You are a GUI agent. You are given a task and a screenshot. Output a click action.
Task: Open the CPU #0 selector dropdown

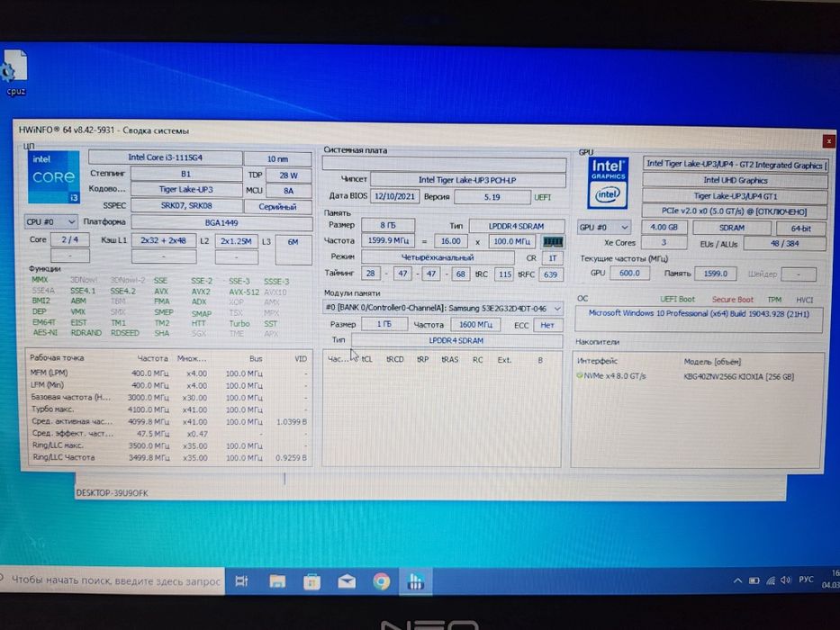[x=51, y=221]
